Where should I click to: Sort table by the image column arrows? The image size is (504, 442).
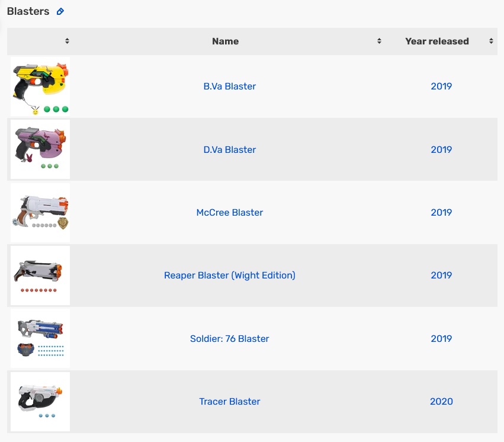click(67, 41)
